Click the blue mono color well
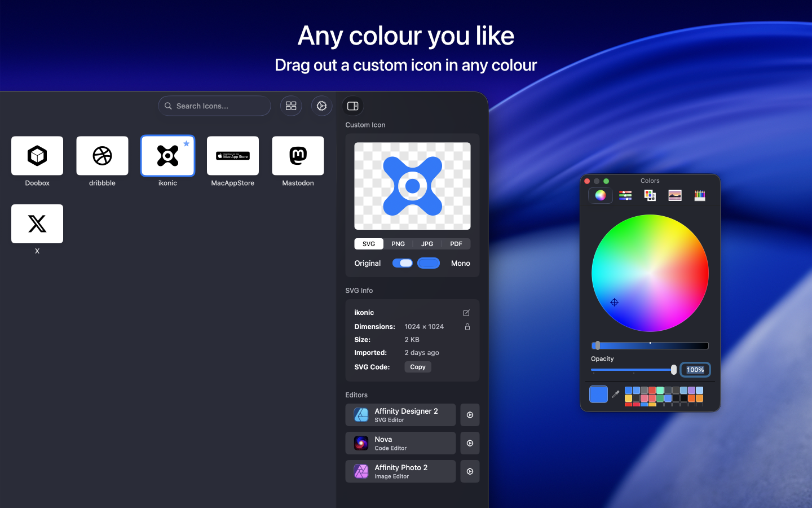Screen dimensions: 812x508 click(429, 263)
